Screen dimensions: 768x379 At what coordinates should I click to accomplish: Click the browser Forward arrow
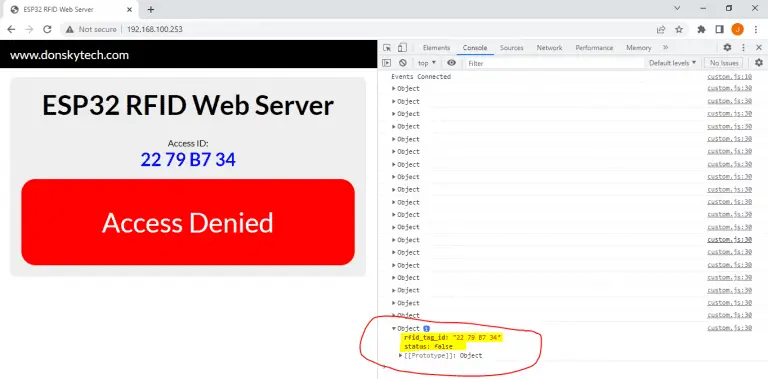[x=29, y=29]
